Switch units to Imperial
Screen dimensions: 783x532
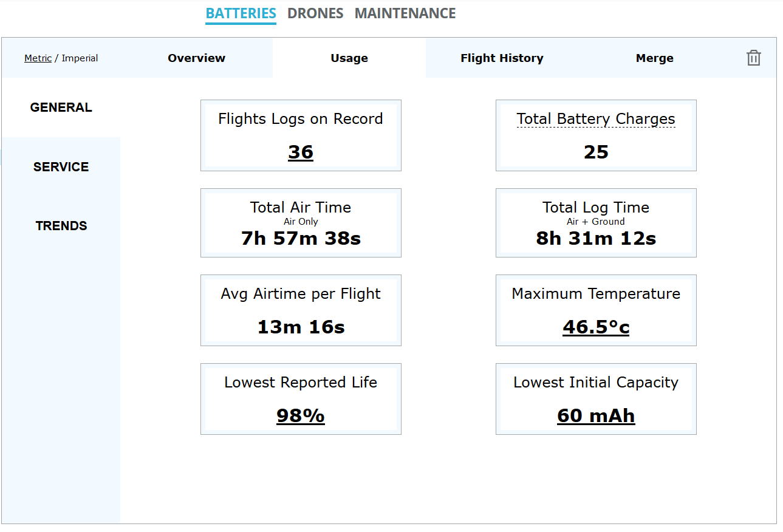coord(80,58)
